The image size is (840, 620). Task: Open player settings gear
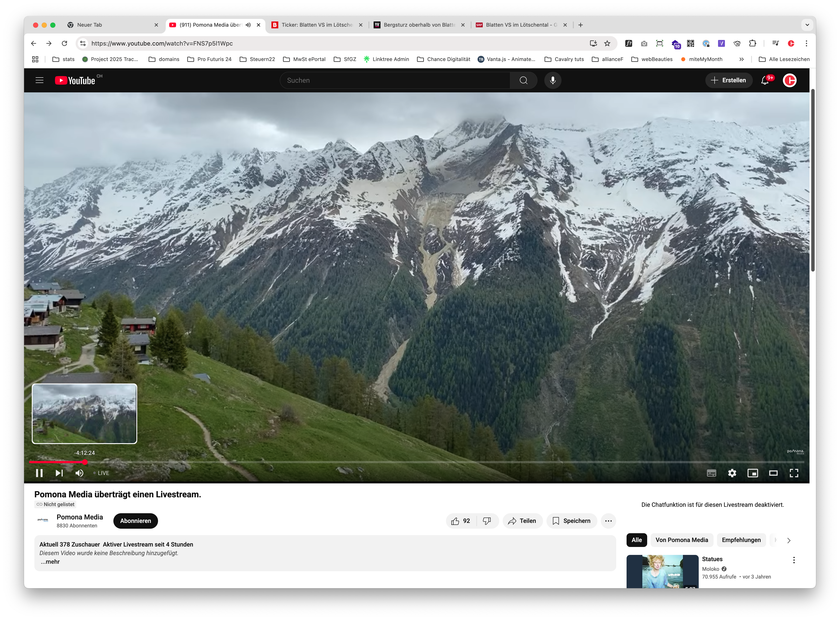click(x=732, y=473)
